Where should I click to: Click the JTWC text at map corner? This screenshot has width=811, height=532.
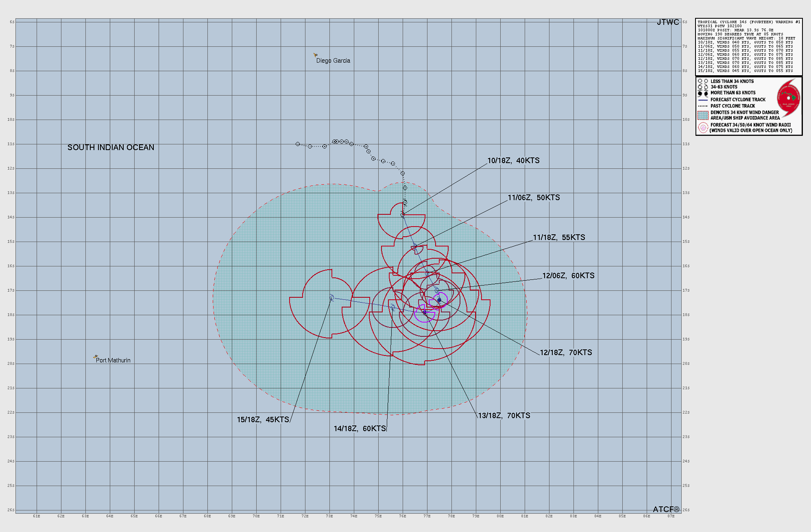pos(668,22)
